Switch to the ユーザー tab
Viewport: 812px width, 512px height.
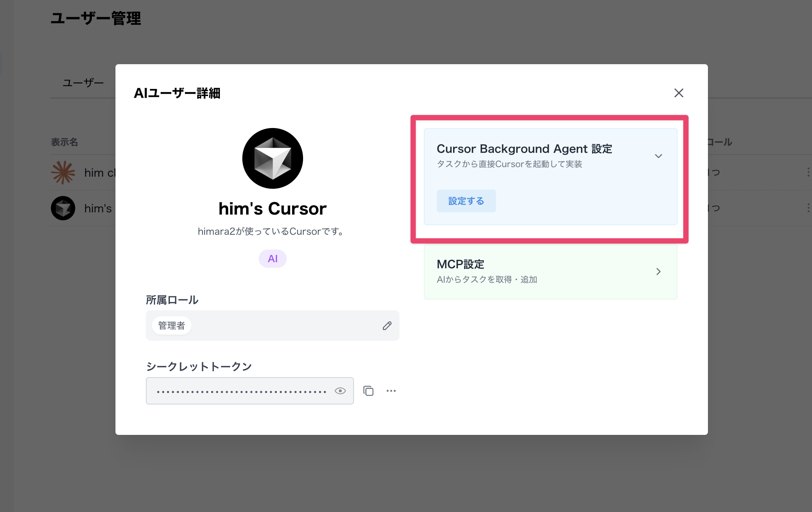click(x=83, y=83)
